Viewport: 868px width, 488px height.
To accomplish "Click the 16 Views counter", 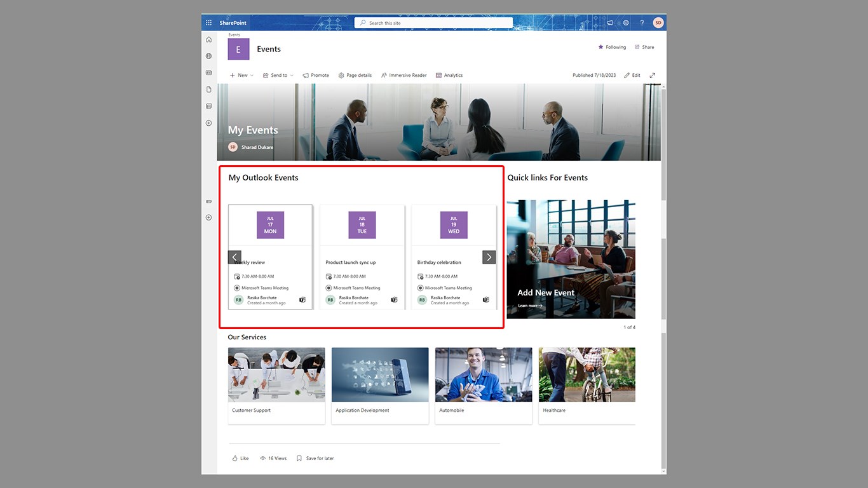I will (273, 458).
